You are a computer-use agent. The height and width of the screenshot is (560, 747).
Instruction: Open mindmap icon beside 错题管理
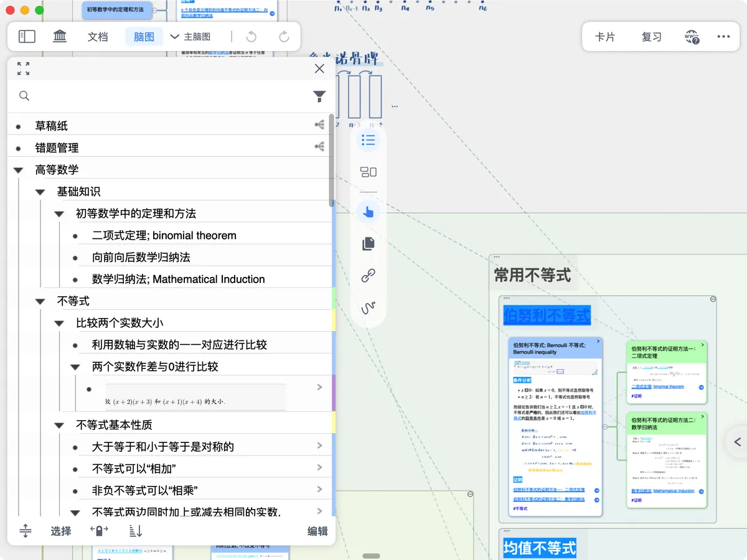(319, 147)
